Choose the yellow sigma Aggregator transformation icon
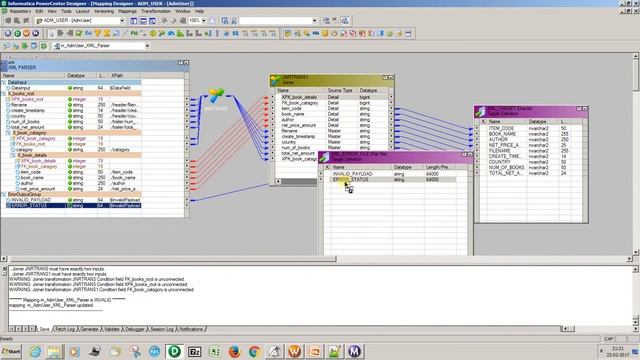Image resolution: width=640 pixels, height=360 pixels. (x=107, y=33)
